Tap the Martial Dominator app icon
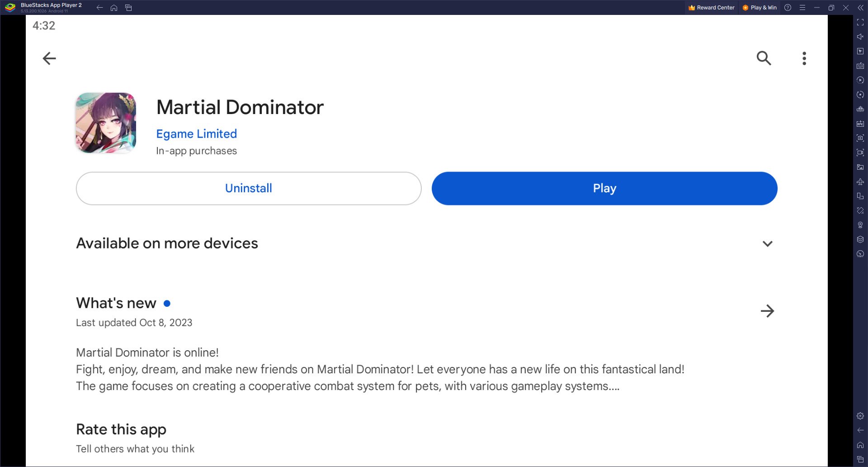Viewport: 868px width, 467px height. (x=106, y=123)
